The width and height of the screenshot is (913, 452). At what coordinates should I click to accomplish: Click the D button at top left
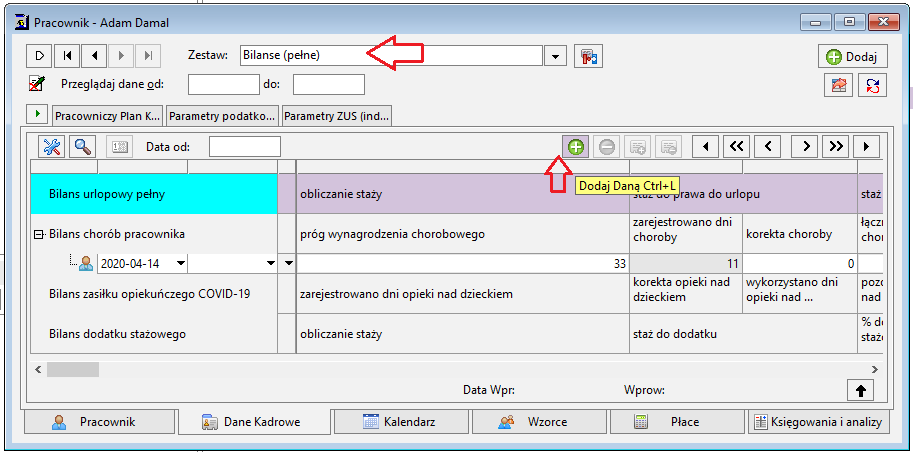pyautogui.click(x=40, y=56)
